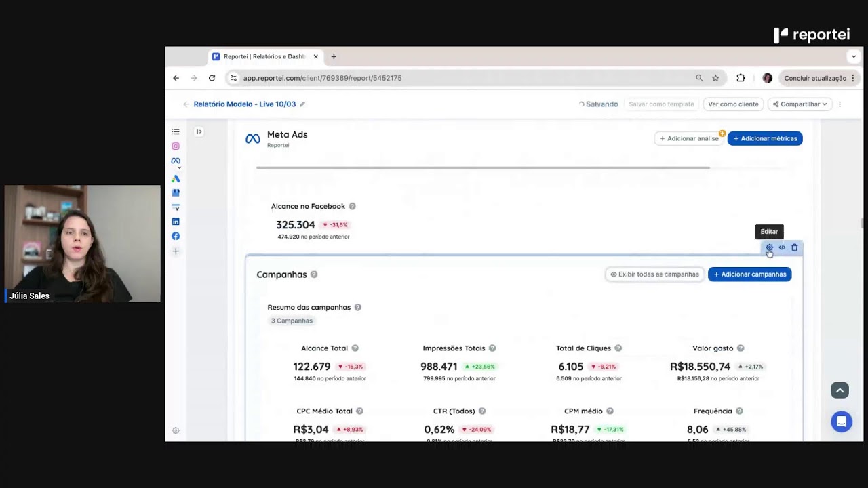Open the report more options menu
The image size is (868, 488).
pos(840,104)
